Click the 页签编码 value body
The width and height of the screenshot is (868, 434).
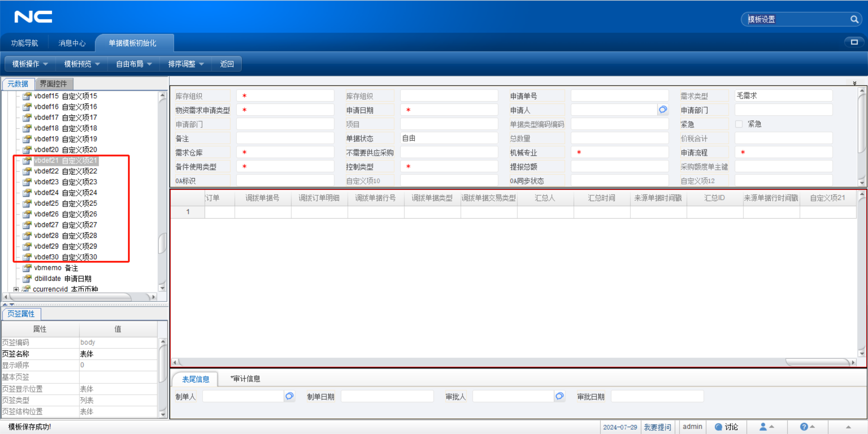(x=118, y=342)
